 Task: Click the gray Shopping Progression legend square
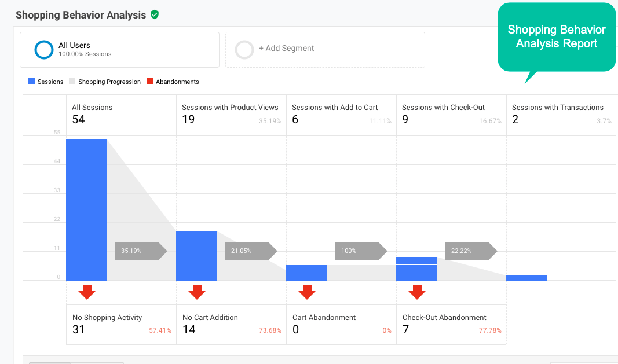pyautogui.click(x=72, y=81)
